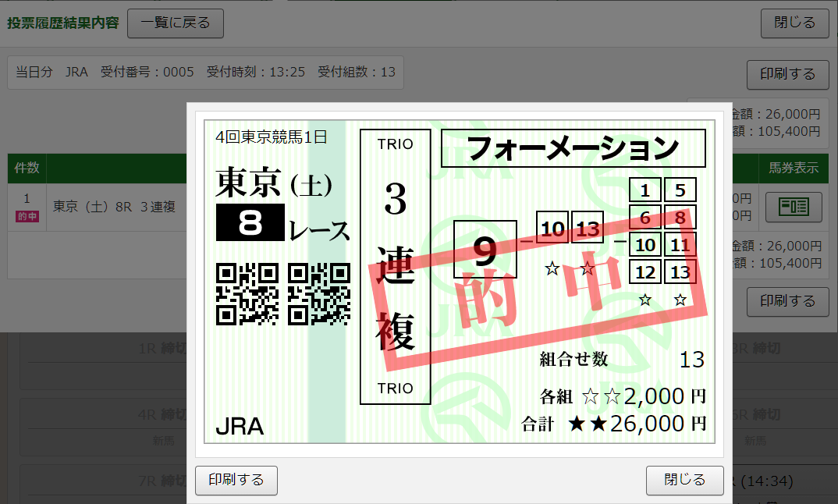838x504 pixels.
Task: Close the history panel via top 閉じる button
Action: (795, 23)
